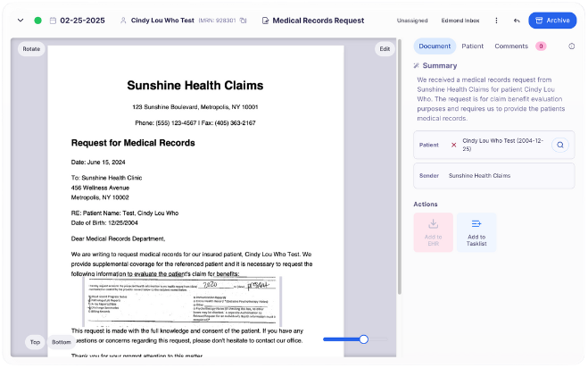The height and width of the screenshot is (368, 588).
Task: Open the three-dot more options menu
Action: point(497,20)
